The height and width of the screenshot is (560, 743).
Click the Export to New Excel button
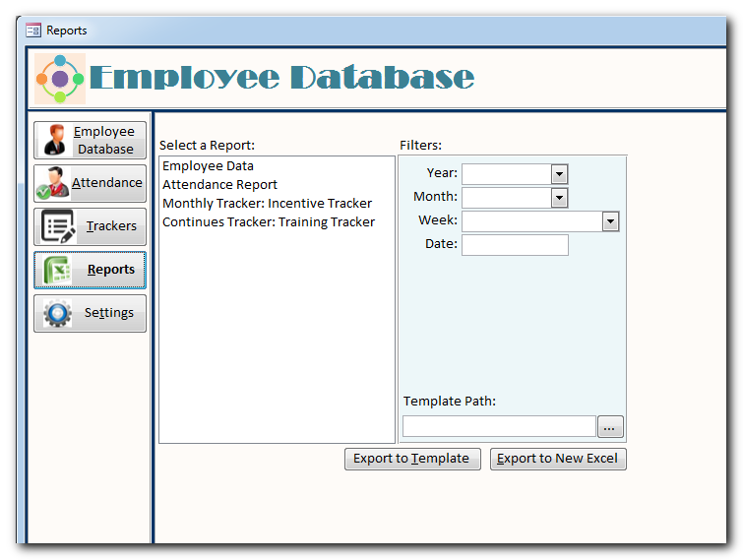coord(558,459)
